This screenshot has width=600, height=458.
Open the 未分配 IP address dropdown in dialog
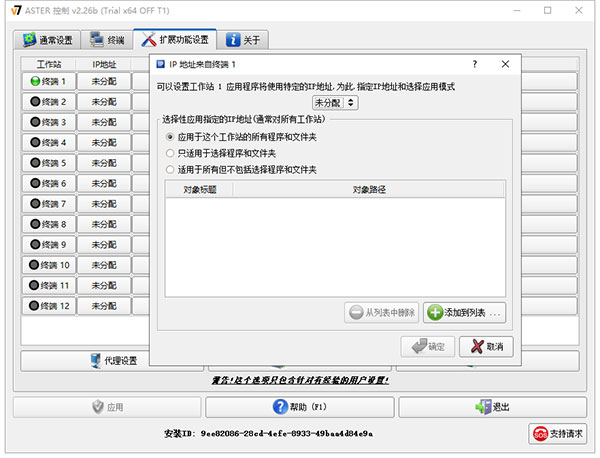335,103
